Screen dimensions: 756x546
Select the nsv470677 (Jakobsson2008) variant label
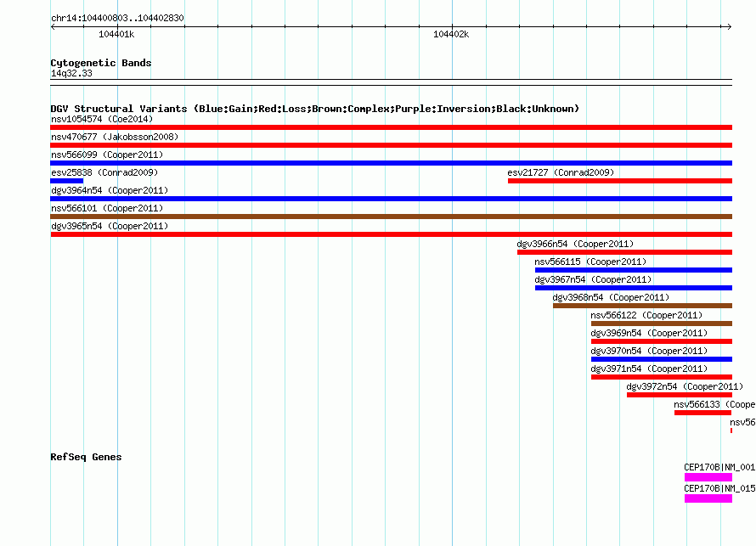point(115,137)
